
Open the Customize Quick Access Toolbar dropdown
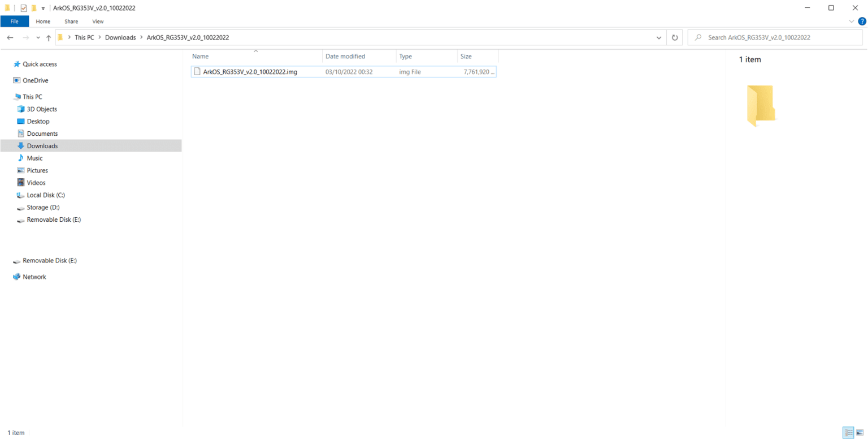pyautogui.click(x=43, y=8)
